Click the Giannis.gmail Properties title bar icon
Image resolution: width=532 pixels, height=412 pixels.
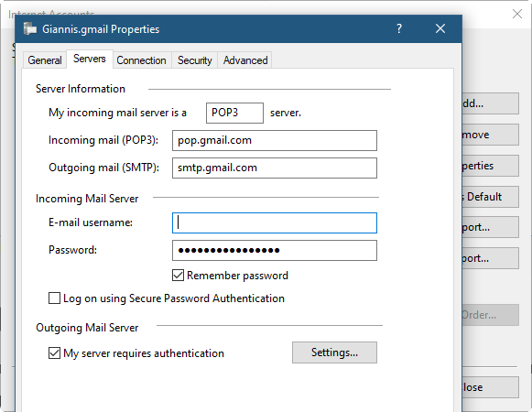(x=30, y=29)
